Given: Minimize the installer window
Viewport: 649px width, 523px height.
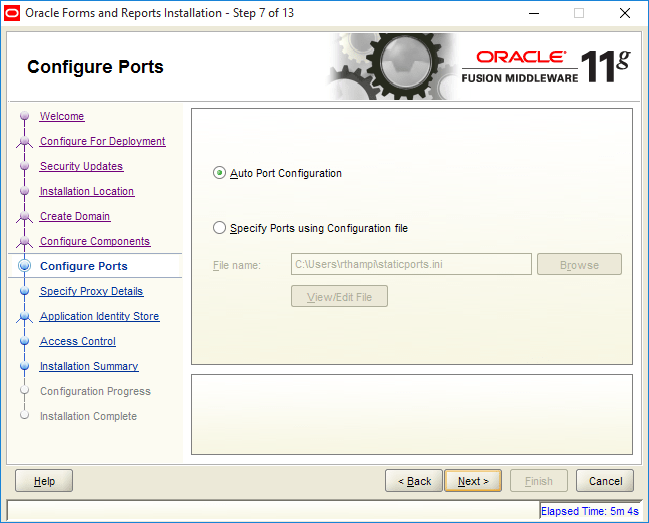Looking at the screenshot, I should (x=534, y=13).
